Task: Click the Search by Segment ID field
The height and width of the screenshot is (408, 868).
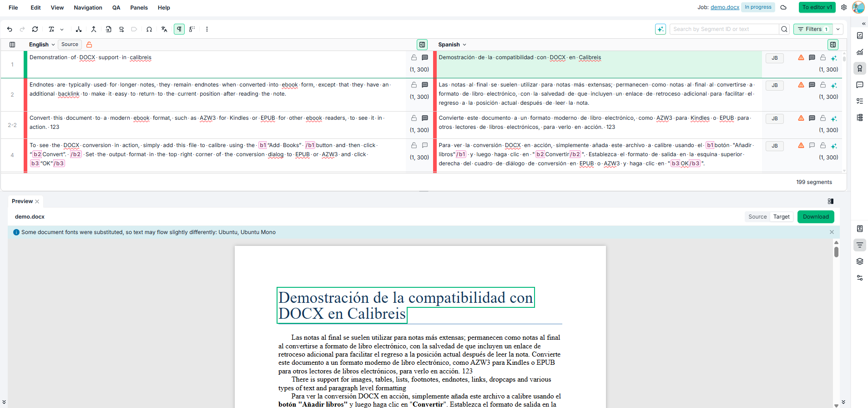Action: (x=724, y=29)
